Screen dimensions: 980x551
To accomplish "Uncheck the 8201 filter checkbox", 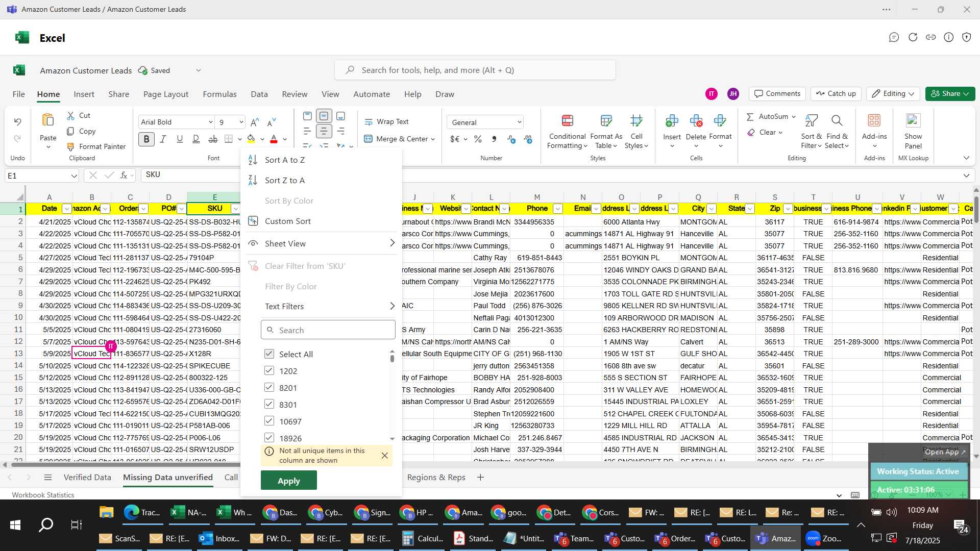I will tap(269, 387).
